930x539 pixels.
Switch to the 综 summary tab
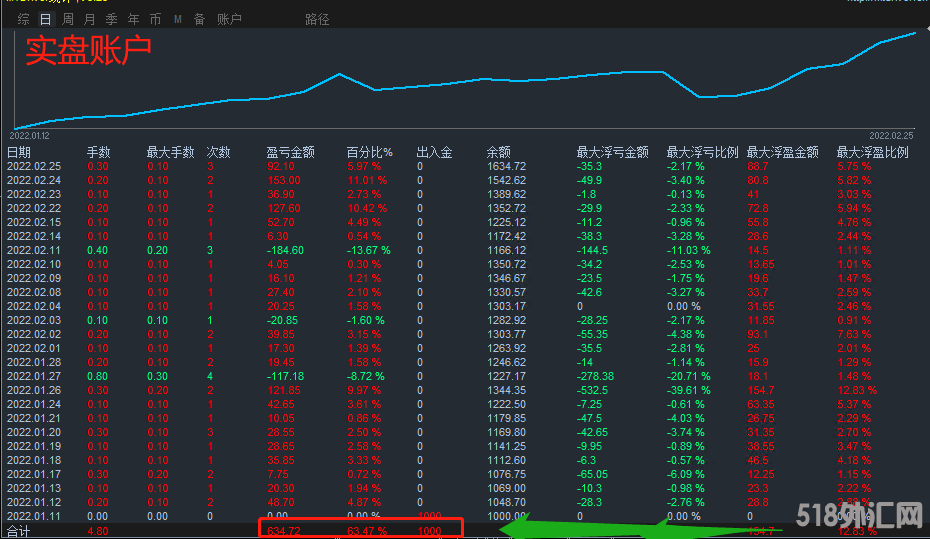[23, 19]
